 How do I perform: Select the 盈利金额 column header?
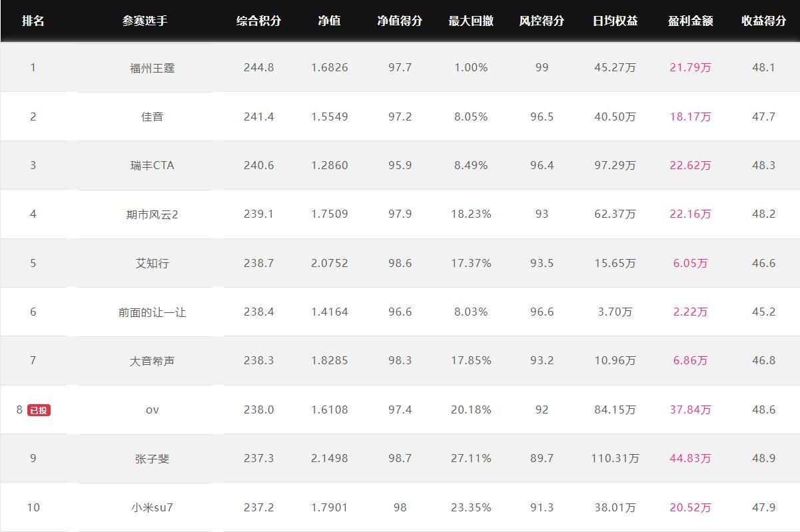coord(691,21)
